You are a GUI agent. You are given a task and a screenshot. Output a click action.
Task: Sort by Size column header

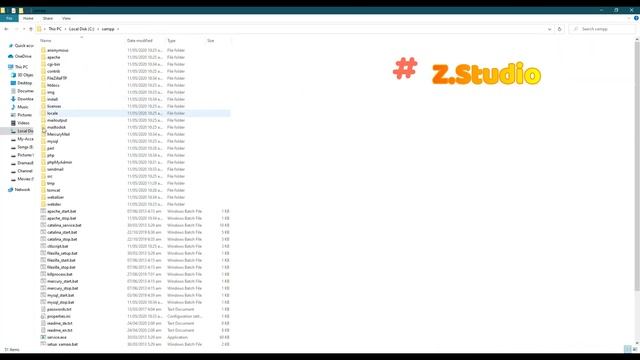pyautogui.click(x=211, y=40)
